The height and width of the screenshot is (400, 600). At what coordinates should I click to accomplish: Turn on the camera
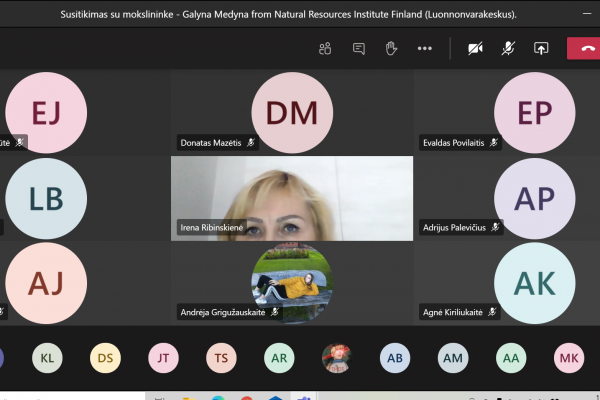pyautogui.click(x=475, y=49)
